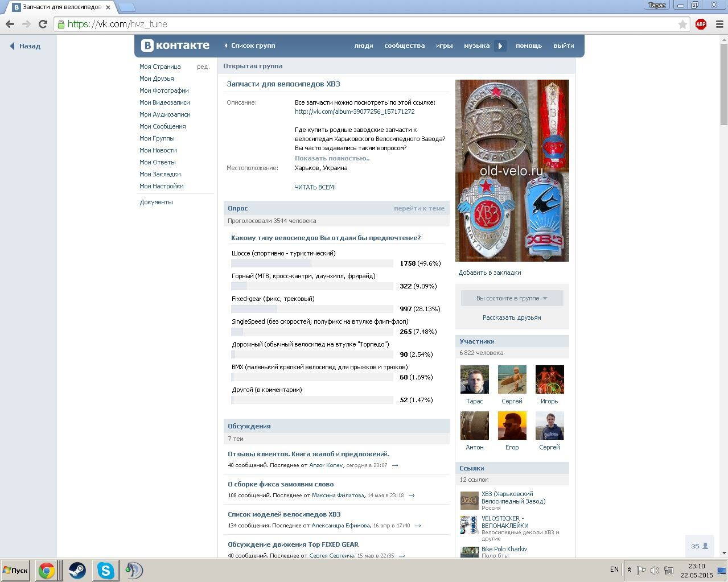The height and width of the screenshot is (582, 728).
Task: Open the Adblock Plus extension icon
Action: click(x=701, y=24)
